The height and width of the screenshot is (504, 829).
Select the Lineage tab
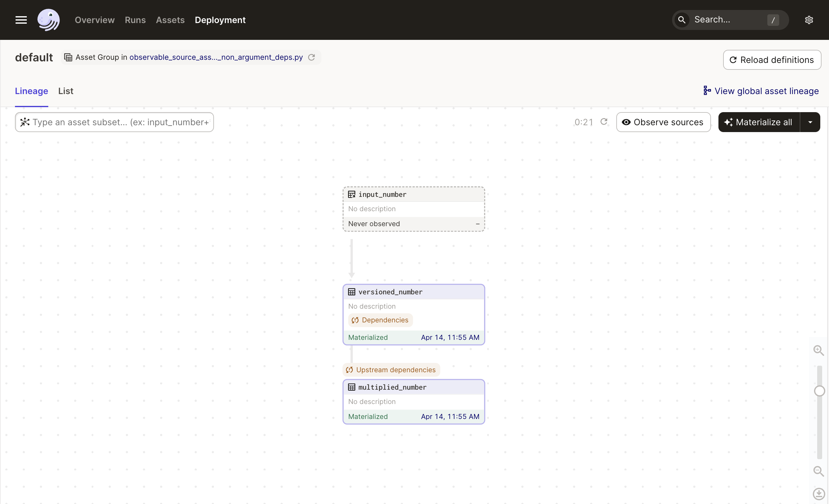pyautogui.click(x=31, y=91)
